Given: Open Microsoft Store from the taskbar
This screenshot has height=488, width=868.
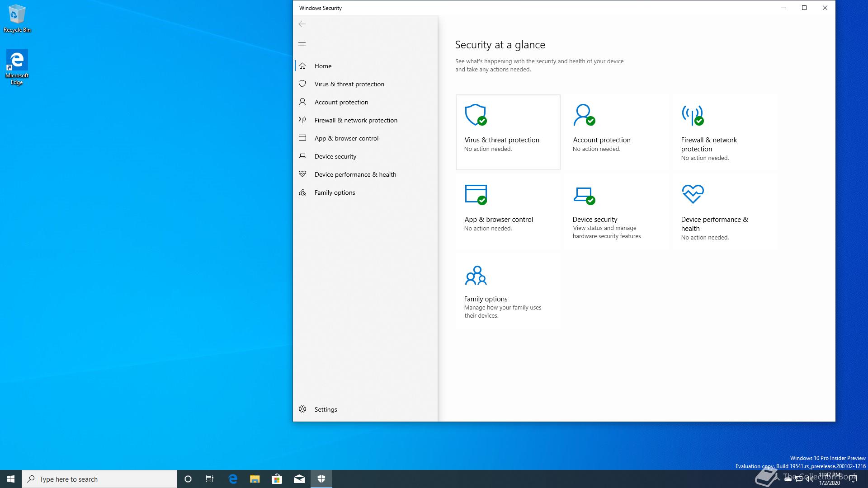Looking at the screenshot, I should (277, 479).
